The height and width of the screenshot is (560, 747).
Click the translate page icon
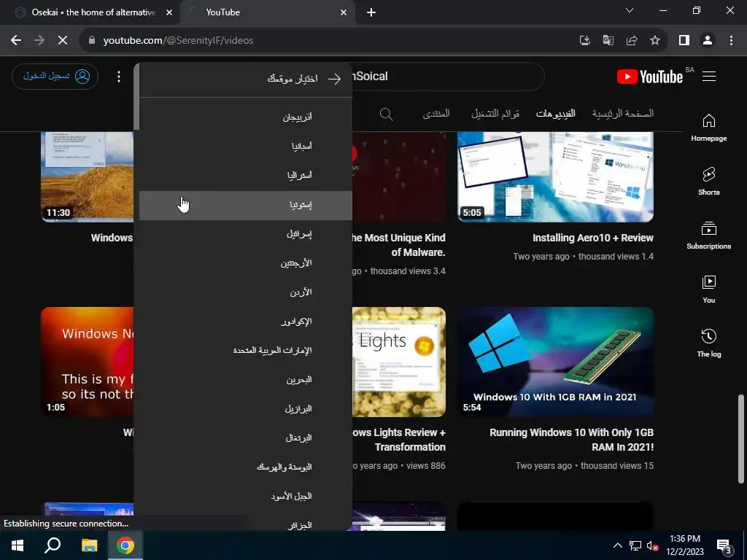coord(608,41)
